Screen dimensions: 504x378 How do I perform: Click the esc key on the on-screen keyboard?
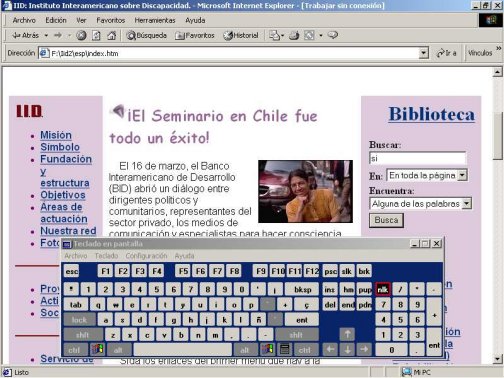point(71,271)
